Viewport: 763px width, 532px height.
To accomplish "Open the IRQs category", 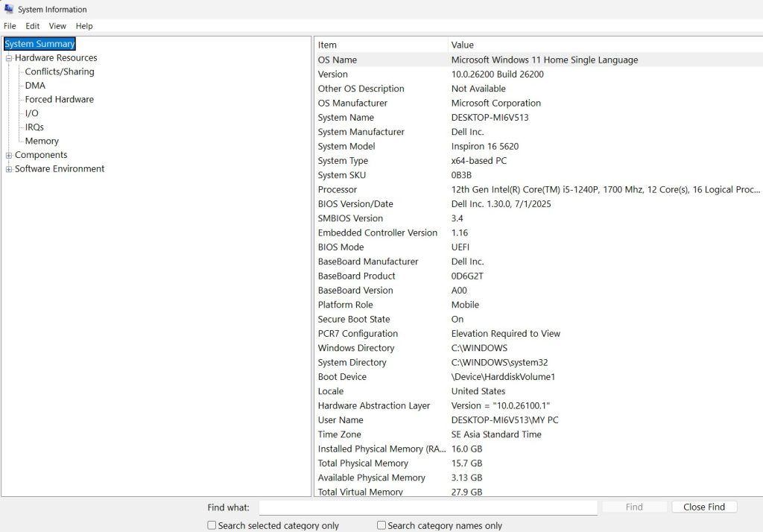I will coord(34,127).
